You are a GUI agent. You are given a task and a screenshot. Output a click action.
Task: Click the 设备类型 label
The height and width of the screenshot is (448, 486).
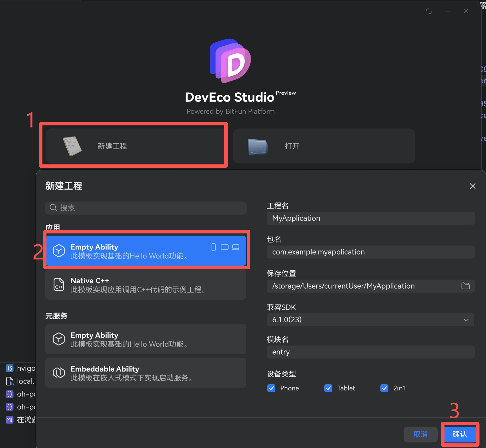coord(282,374)
